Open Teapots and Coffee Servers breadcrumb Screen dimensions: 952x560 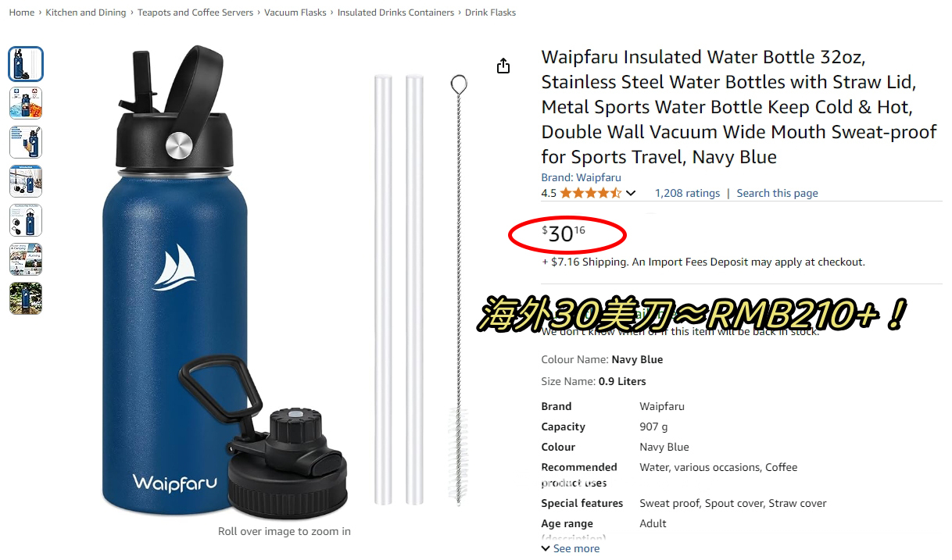[x=195, y=12]
